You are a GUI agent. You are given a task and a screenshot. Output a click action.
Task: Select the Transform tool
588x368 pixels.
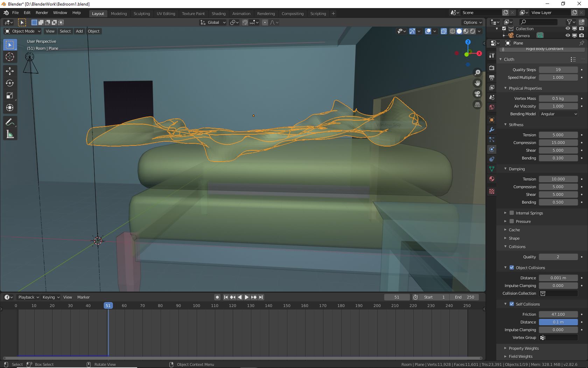(10, 108)
